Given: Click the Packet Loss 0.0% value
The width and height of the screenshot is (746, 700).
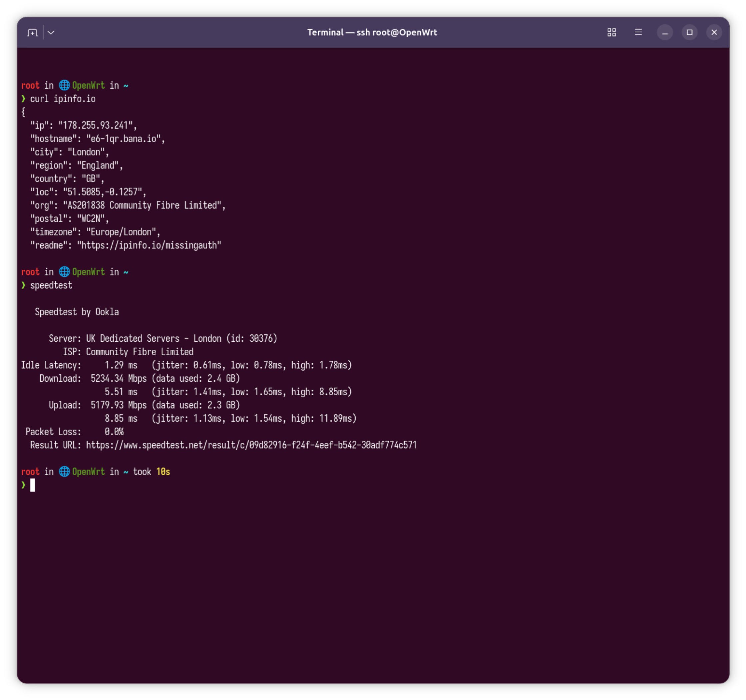Looking at the screenshot, I should coord(114,432).
